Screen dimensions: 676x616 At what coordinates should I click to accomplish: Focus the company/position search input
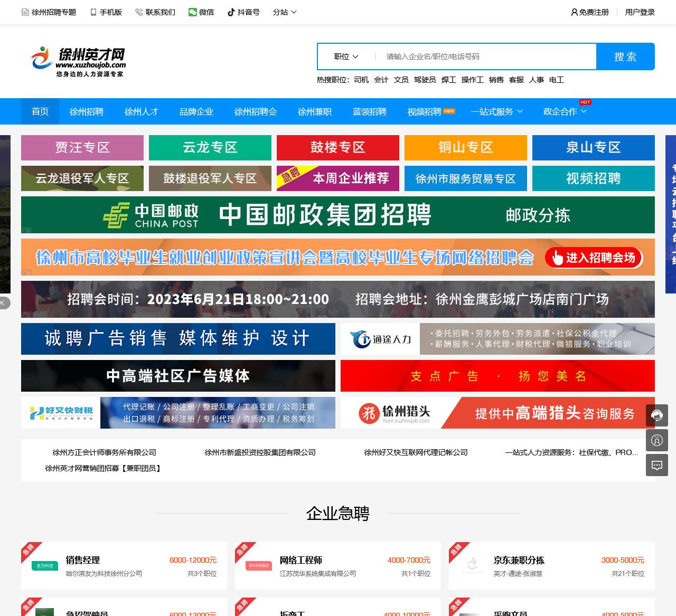[x=486, y=56]
